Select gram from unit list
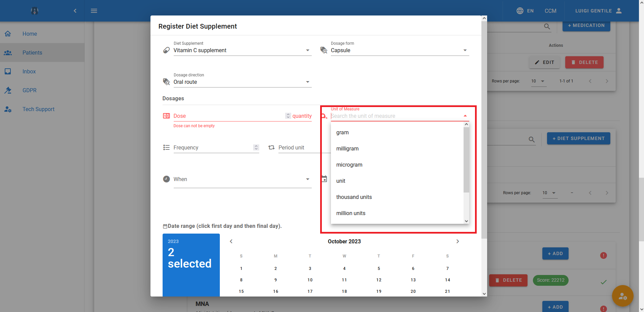Screen dimensions: 644x312 point(397,133)
